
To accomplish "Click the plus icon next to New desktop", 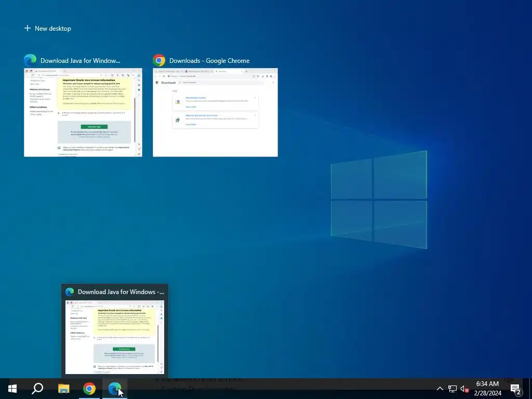I will pos(28,28).
